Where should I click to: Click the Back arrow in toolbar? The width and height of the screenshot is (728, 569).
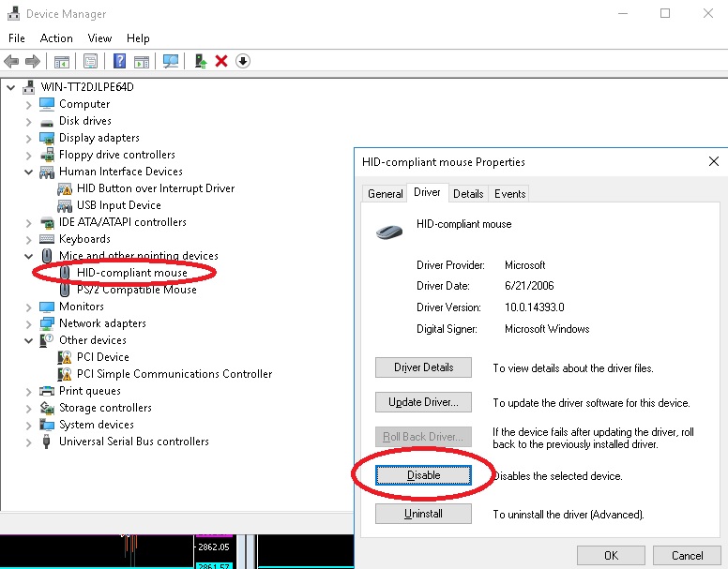(12, 61)
